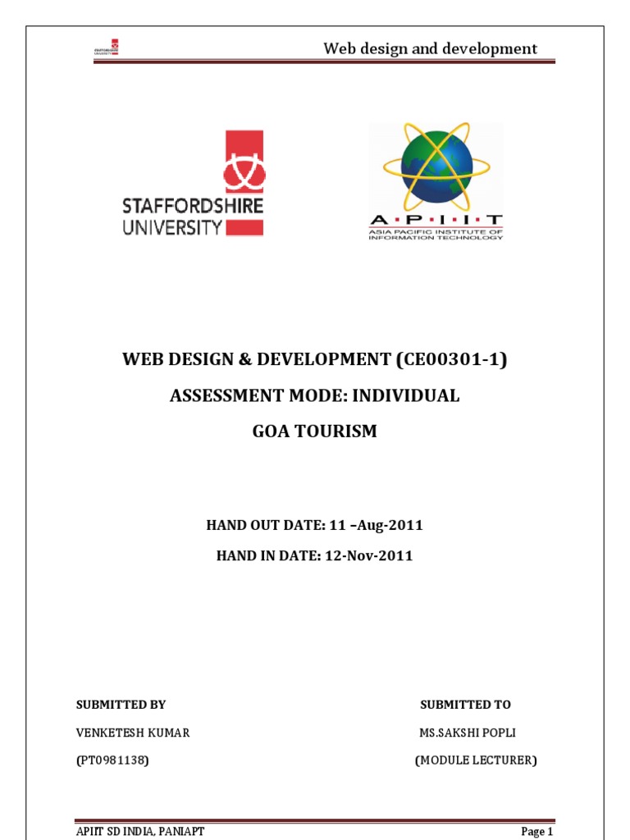Click the line 'ASSESSMENT MODE: INDIVIDUAL'

[x=314, y=395]
